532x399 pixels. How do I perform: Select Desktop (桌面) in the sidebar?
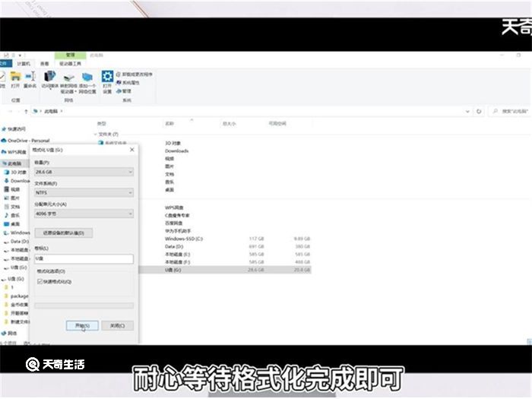tap(12, 224)
